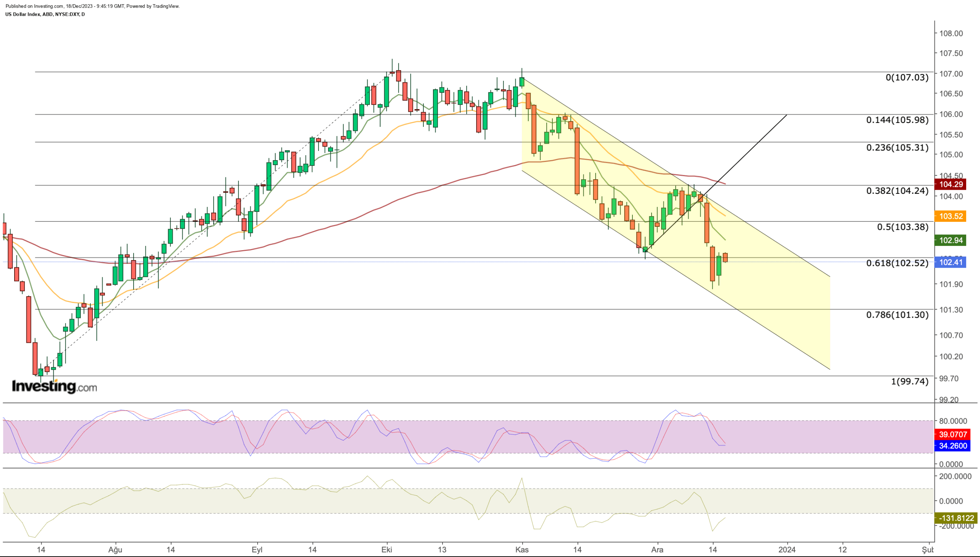
Task: Click the 108.00 price axis tick
Action: click(951, 33)
